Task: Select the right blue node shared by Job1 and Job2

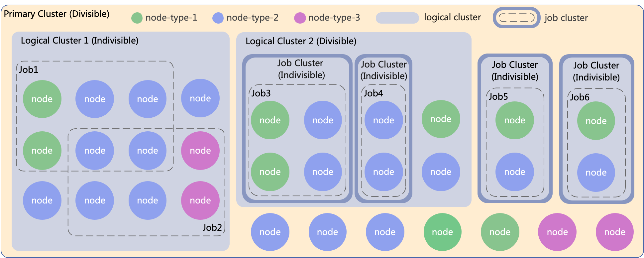Action: pos(148,151)
